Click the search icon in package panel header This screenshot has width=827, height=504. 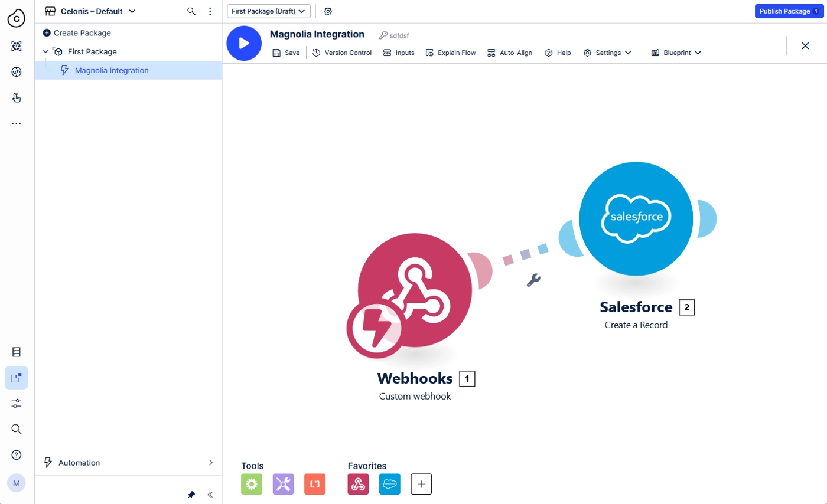[191, 11]
